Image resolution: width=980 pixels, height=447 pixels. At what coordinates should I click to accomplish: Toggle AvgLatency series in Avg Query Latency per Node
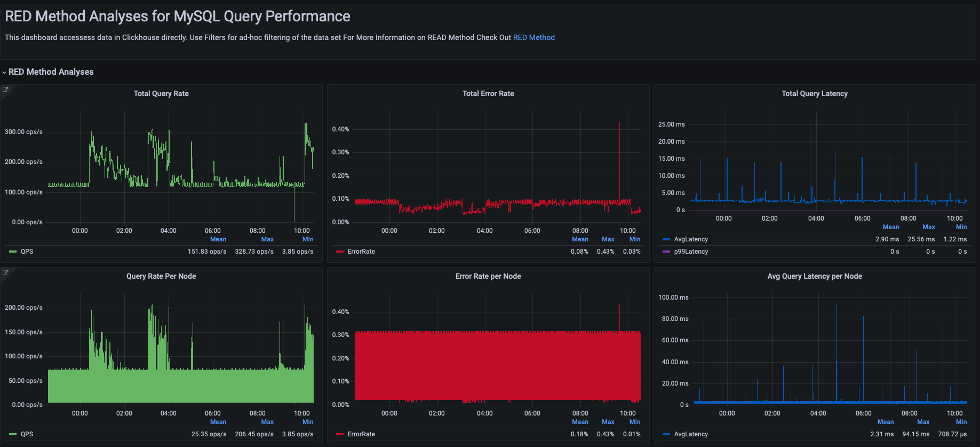pyautogui.click(x=691, y=434)
